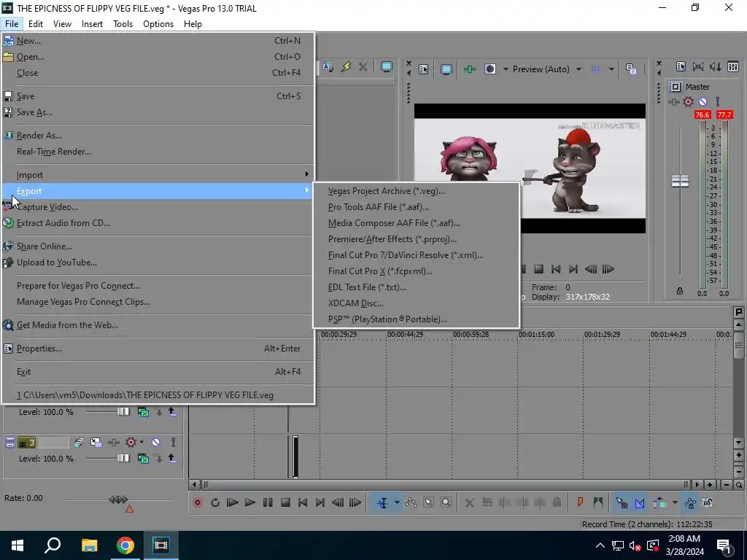Open track 3 Track FX gear icon
The height and width of the screenshot is (560, 747).
[x=131, y=443]
